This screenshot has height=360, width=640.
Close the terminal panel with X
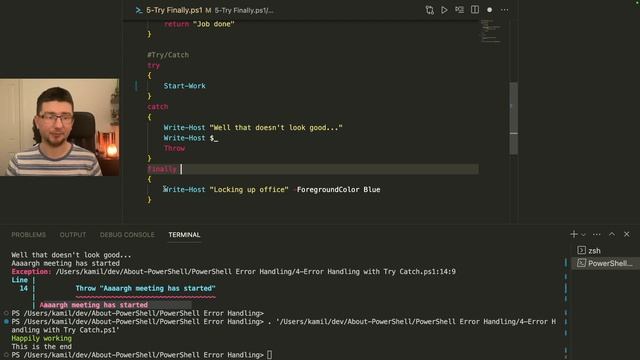pyautogui.click(x=627, y=234)
